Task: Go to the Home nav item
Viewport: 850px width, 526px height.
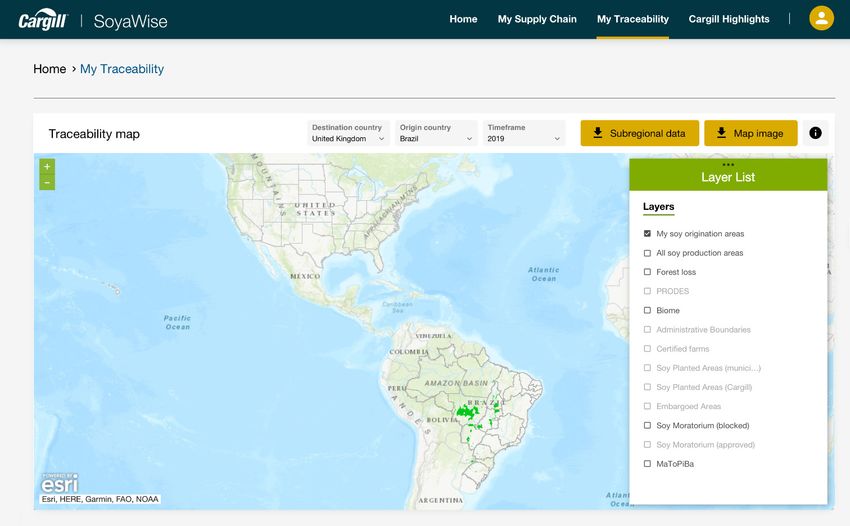Action: [x=463, y=19]
